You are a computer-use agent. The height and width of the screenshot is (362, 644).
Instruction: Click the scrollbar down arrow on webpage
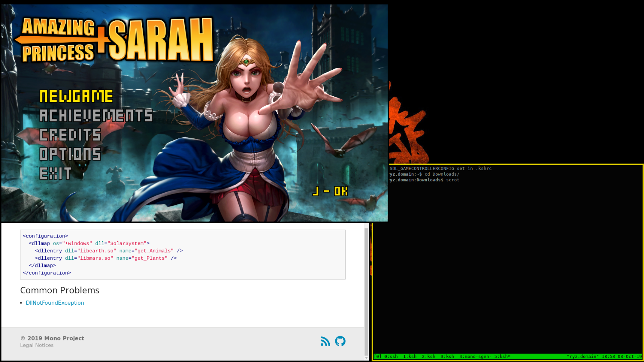[x=366, y=357]
